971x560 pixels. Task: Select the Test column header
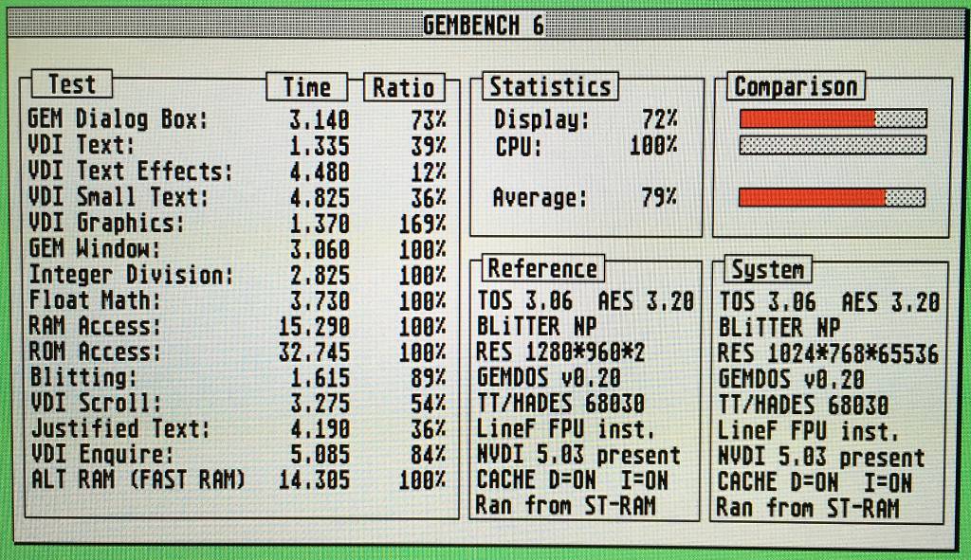click(x=72, y=84)
